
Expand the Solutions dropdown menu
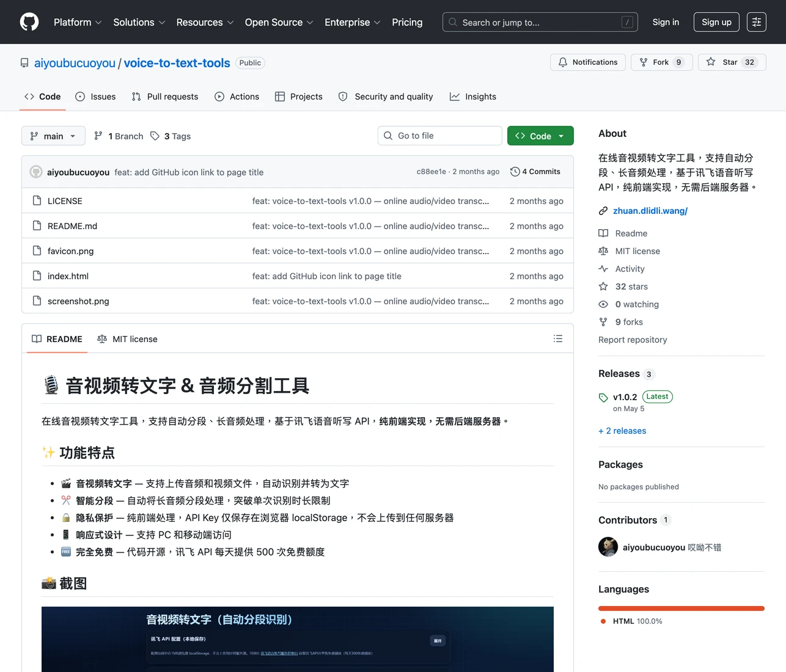(139, 22)
